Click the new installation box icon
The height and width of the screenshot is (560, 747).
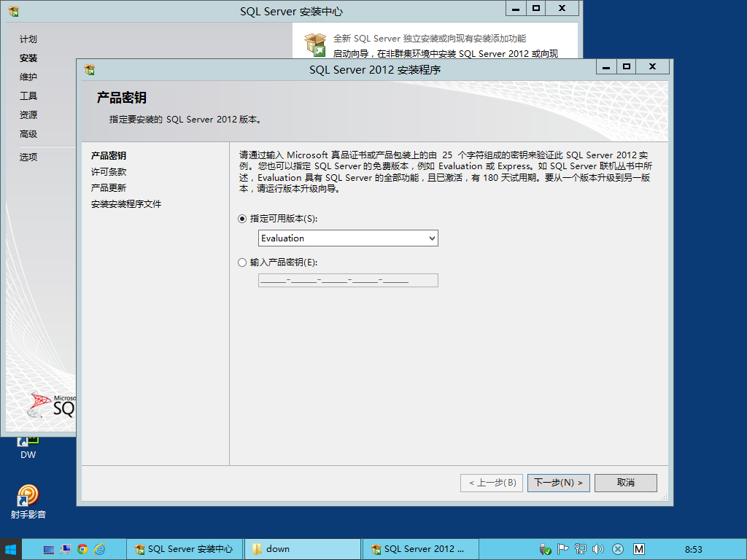click(x=315, y=44)
